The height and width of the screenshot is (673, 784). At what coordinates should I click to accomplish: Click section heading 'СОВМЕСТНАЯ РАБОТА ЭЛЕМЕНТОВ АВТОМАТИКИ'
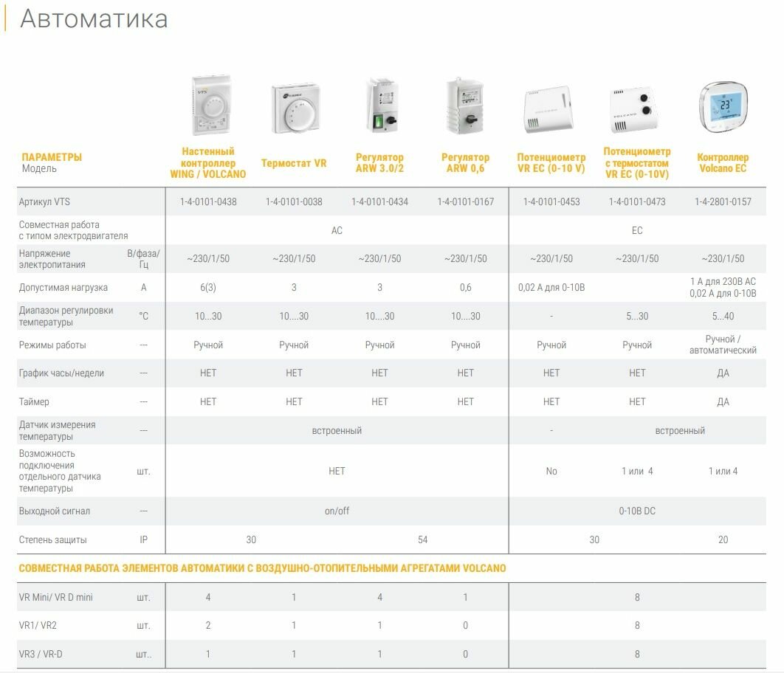pos(263,568)
